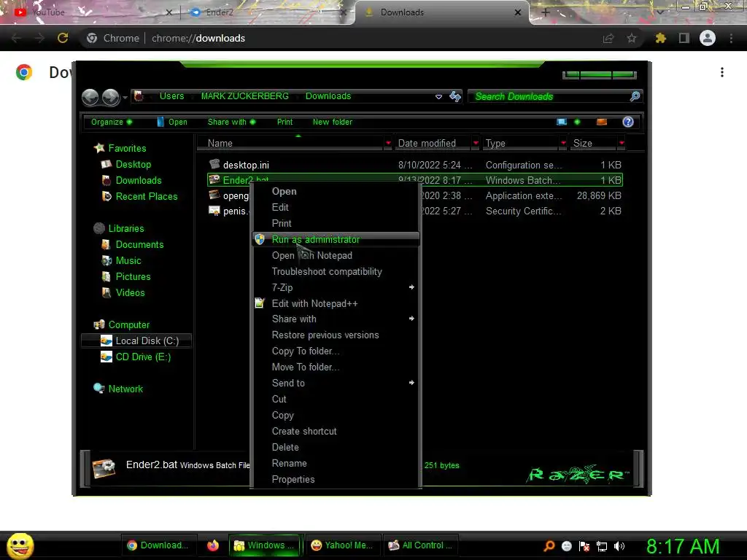The image size is (747, 560).
Task: Select Rename in context menu
Action: pyautogui.click(x=336, y=463)
